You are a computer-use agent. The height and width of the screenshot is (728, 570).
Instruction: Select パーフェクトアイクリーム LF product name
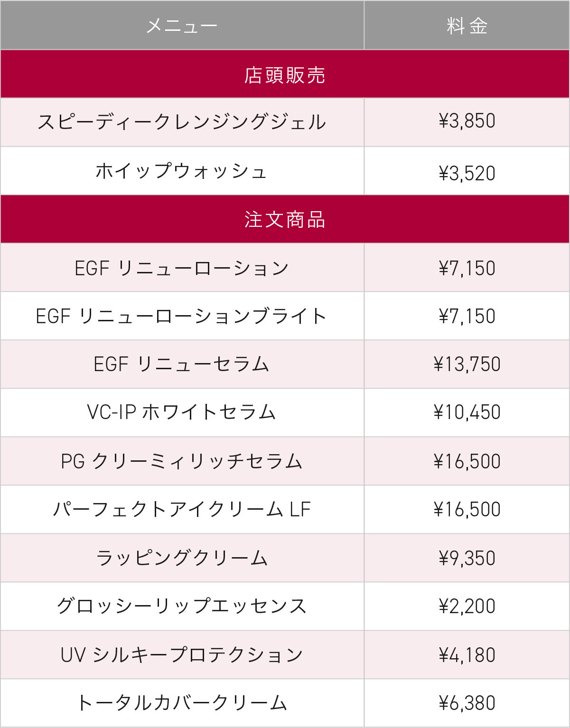182,510
